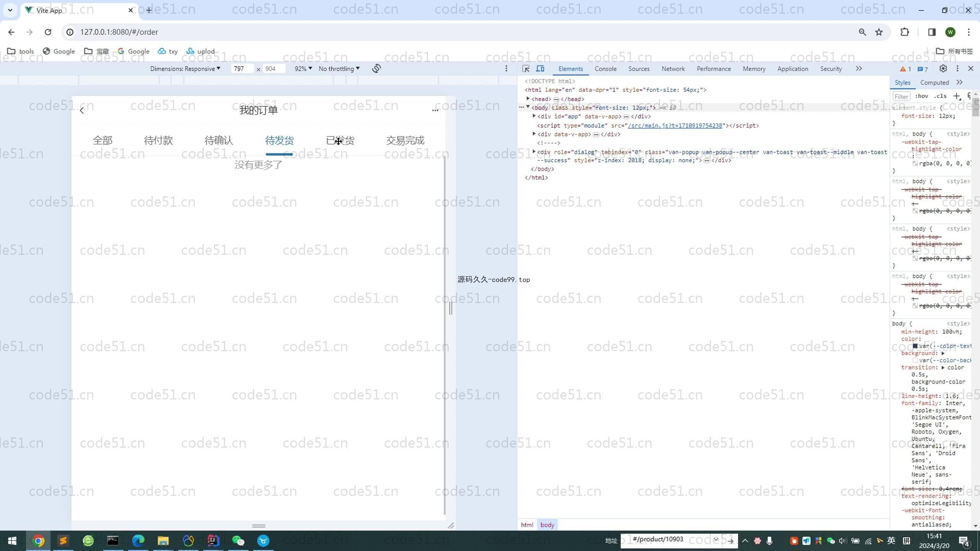Click the rotate device icon
This screenshot has width=980, height=551.
tap(376, 68)
